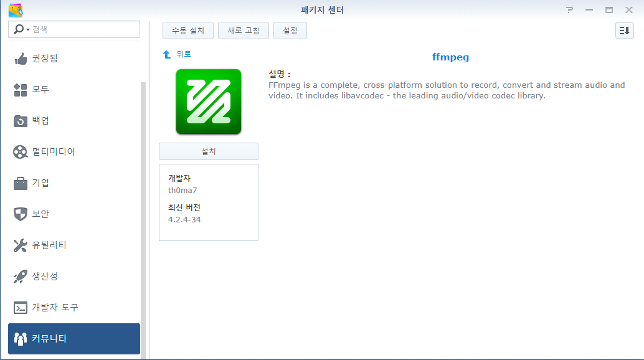Click the 패키지 센터 window title
This screenshot has width=644, height=360.
tap(322, 10)
